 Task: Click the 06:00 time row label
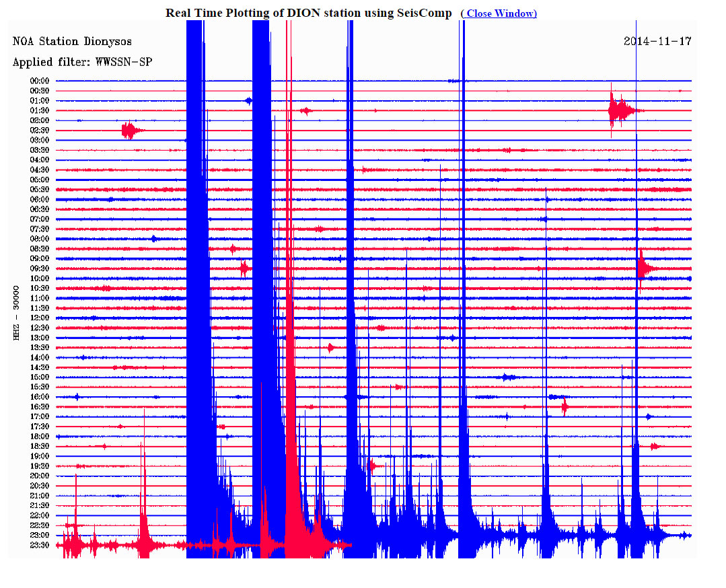click(x=39, y=199)
